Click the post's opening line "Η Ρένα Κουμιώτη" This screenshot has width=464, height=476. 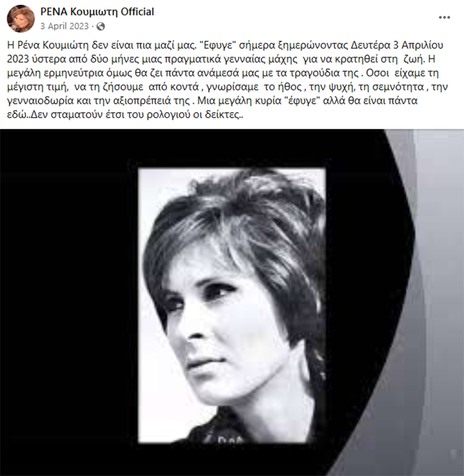[48, 45]
